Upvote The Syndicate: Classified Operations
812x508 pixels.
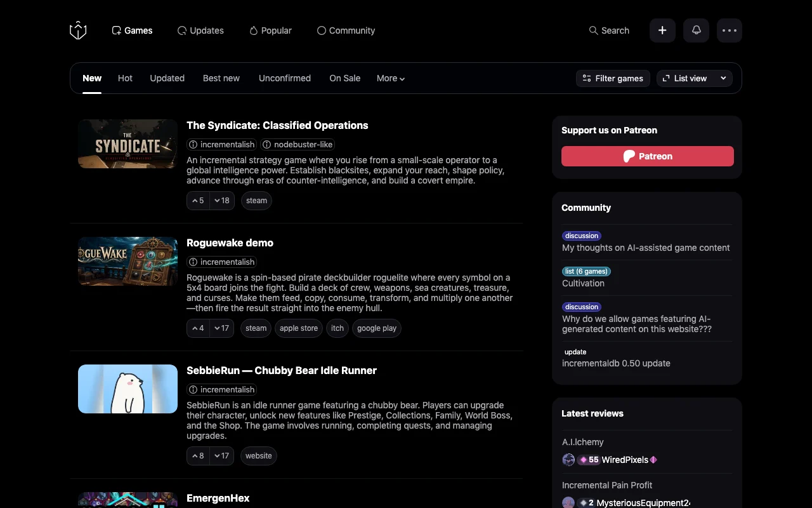(198, 201)
